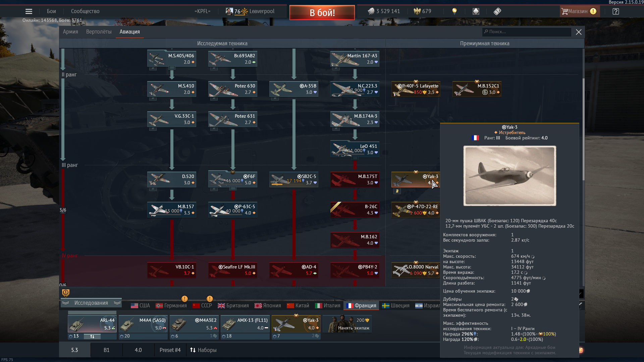
Task: Select the A-35B aircraft card
Action: pos(294,89)
